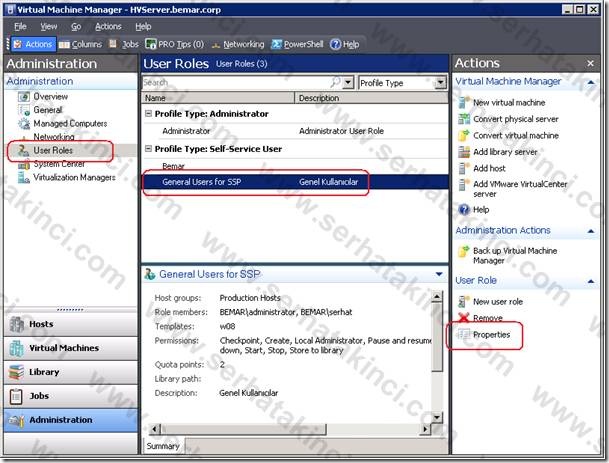
Task: Select General in Administration tree
Action: [x=47, y=110]
